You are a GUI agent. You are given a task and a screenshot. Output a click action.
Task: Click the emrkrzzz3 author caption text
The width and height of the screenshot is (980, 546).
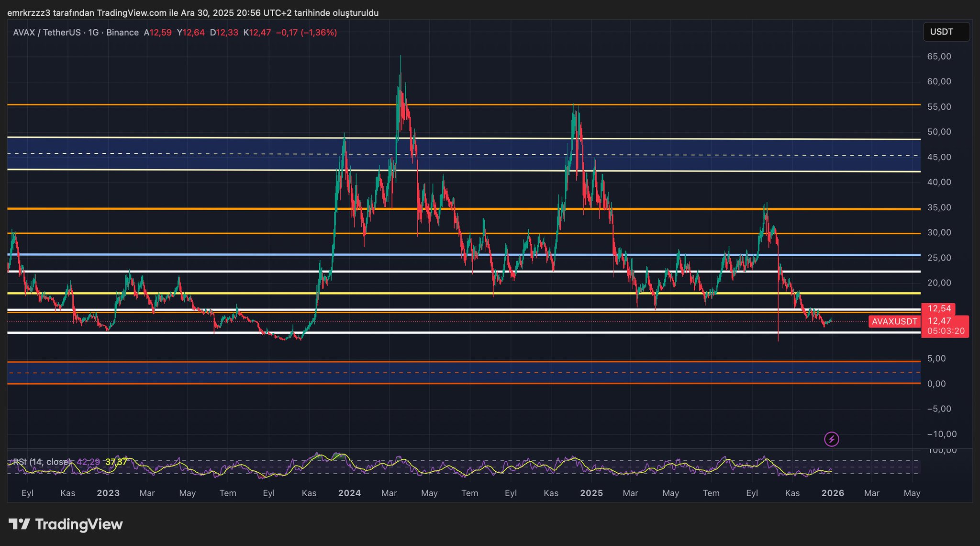tap(192, 13)
